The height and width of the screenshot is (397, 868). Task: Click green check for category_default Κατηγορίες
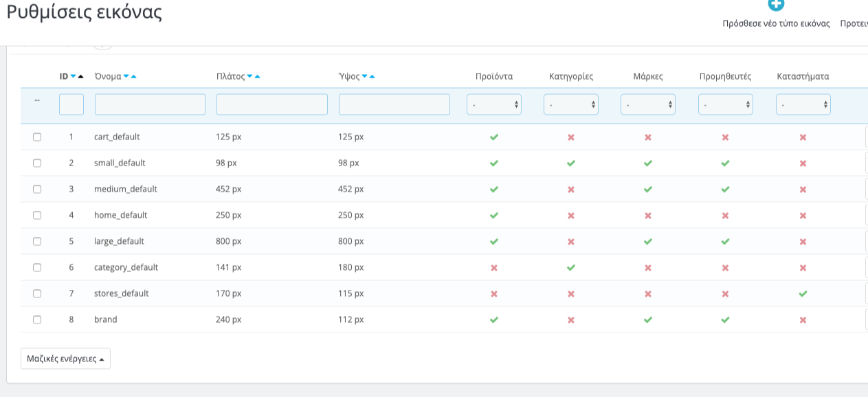571,267
